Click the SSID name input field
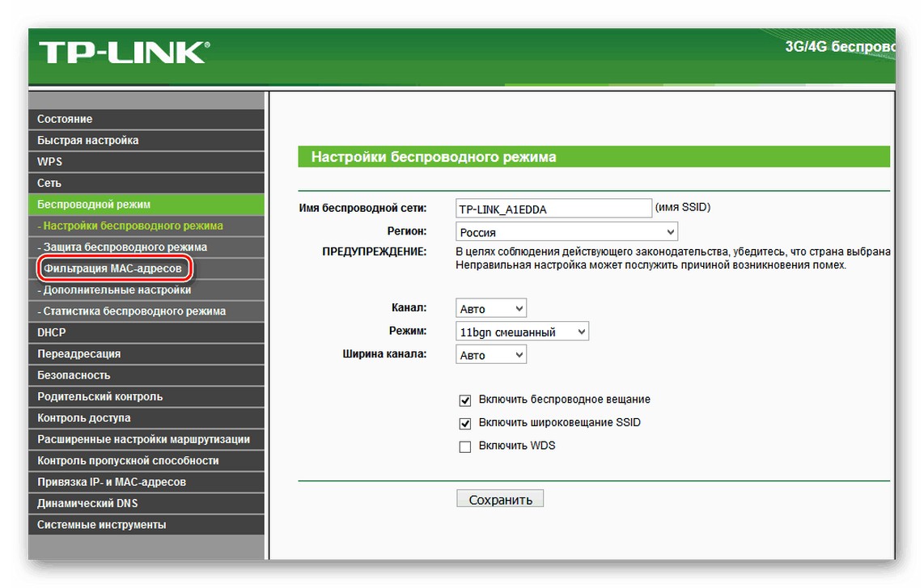 553,209
